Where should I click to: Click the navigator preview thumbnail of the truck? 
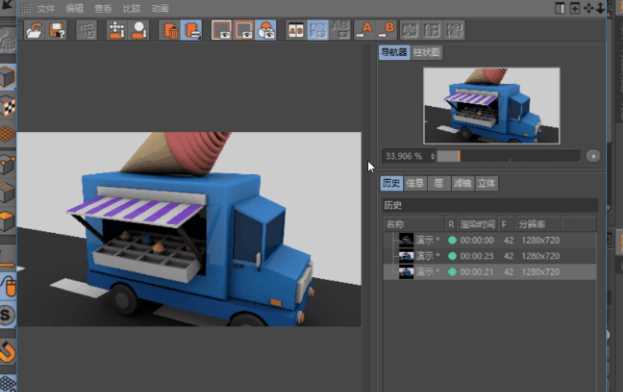(491, 106)
